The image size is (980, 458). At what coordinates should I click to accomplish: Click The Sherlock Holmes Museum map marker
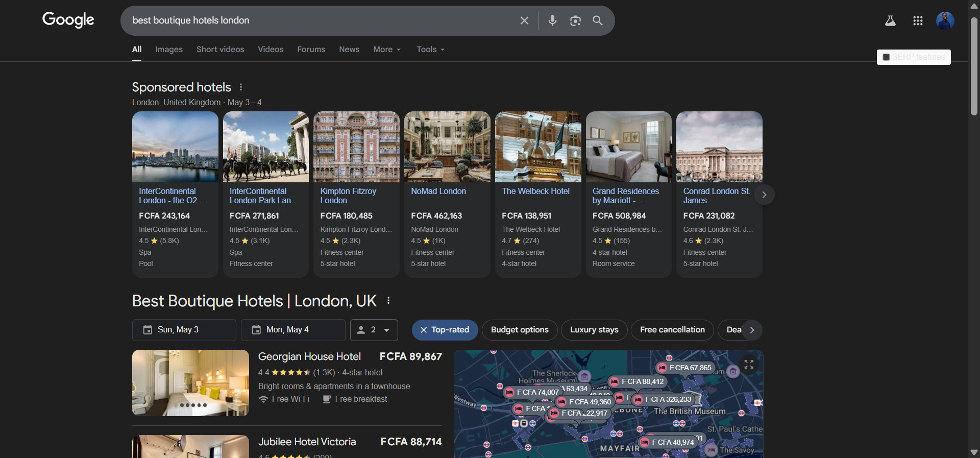click(x=584, y=376)
